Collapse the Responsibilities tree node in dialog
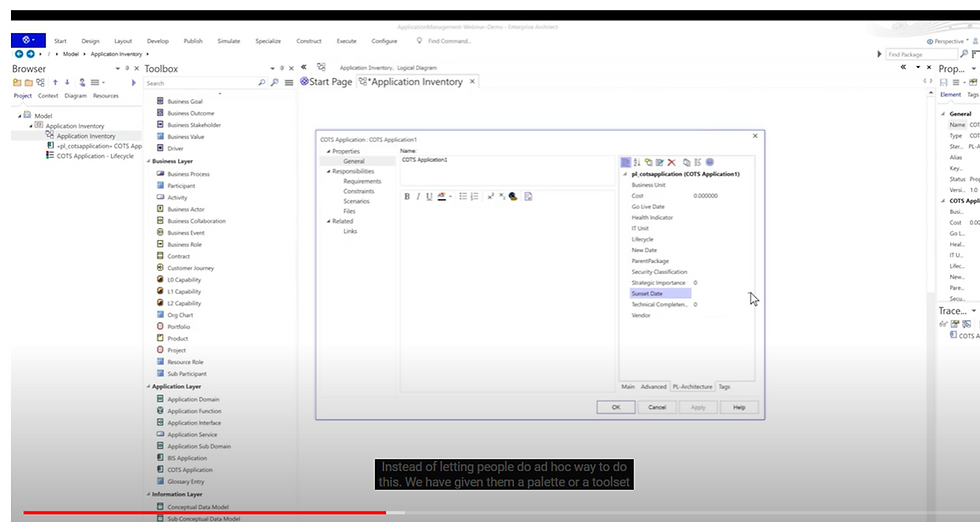 pyautogui.click(x=328, y=171)
